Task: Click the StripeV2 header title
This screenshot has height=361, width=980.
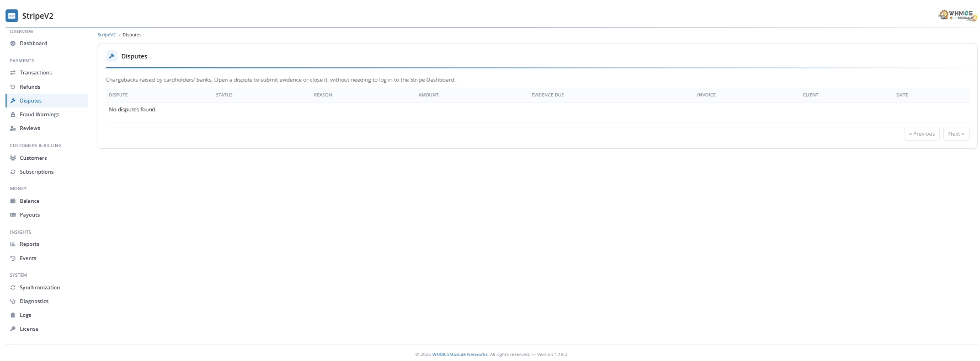Action: tap(38, 16)
